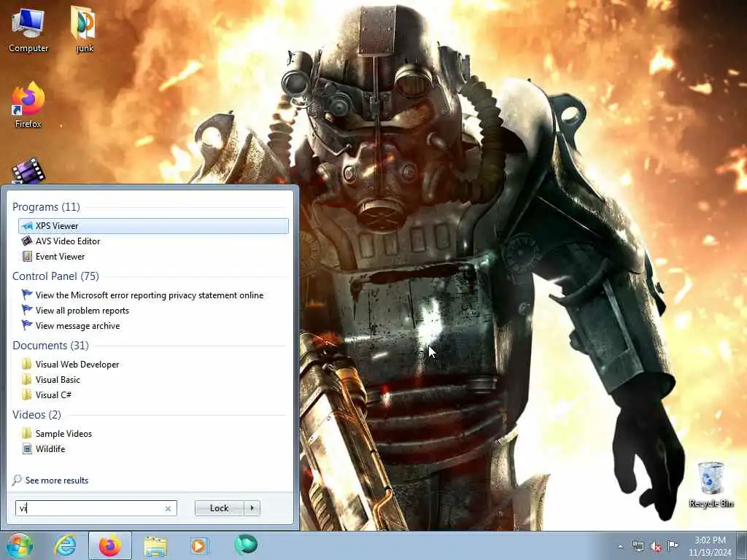Click the Event Viewer icon
Image resolution: width=747 pixels, height=560 pixels.
point(27,256)
